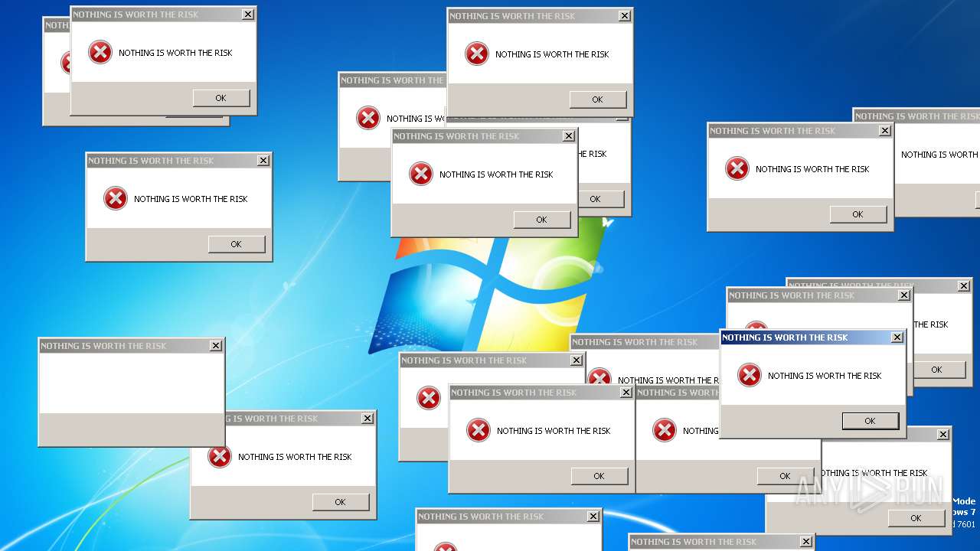Close the blank dialog that shows no message
The height and width of the screenshot is (551, 980).
click(x=216, y=346)
